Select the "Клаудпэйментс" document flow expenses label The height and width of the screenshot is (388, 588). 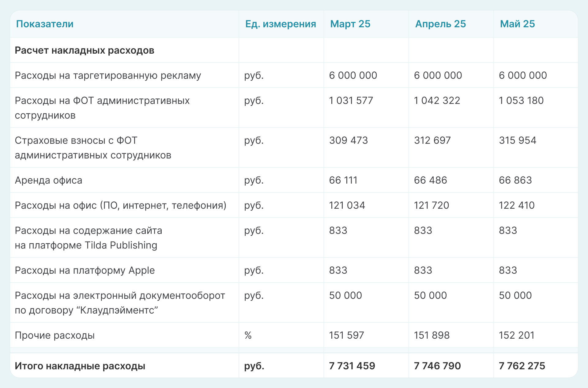119,303
